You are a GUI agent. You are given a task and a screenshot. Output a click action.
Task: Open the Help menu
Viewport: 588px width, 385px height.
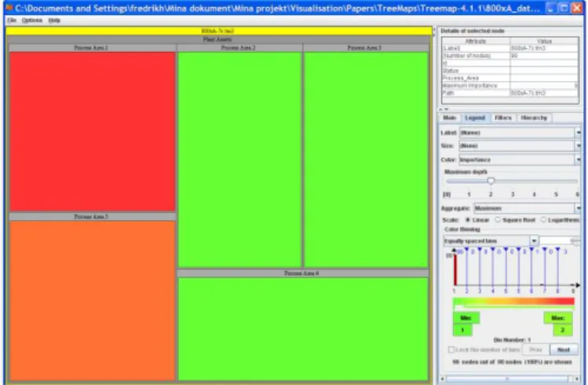54,20
